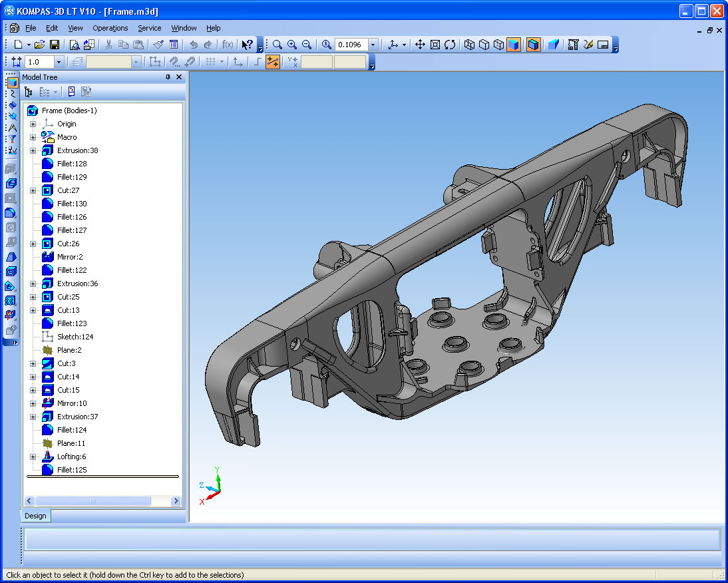Click the What's This help pointer icon
Screen dimensions: 728x583
(x=248, y=45)
